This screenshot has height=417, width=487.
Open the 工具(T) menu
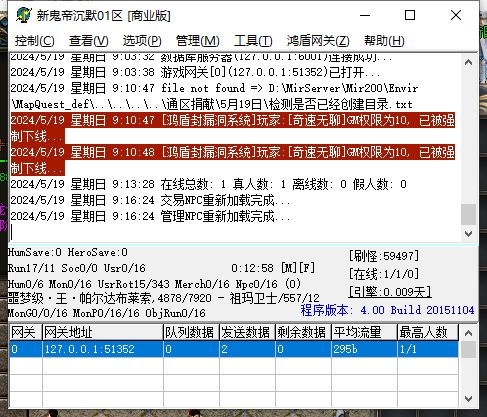coord(253,41)
